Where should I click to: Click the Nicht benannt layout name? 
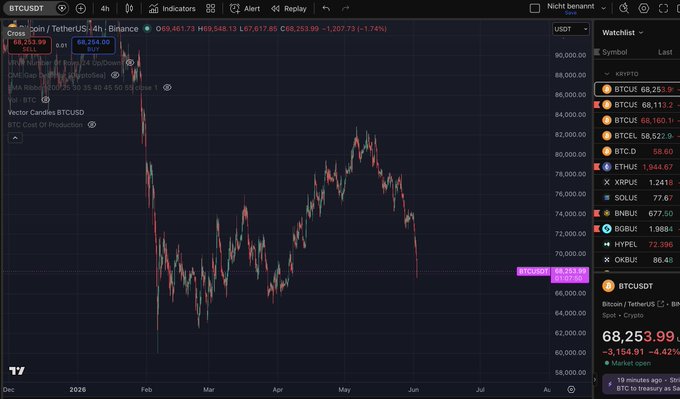(570, 6)
